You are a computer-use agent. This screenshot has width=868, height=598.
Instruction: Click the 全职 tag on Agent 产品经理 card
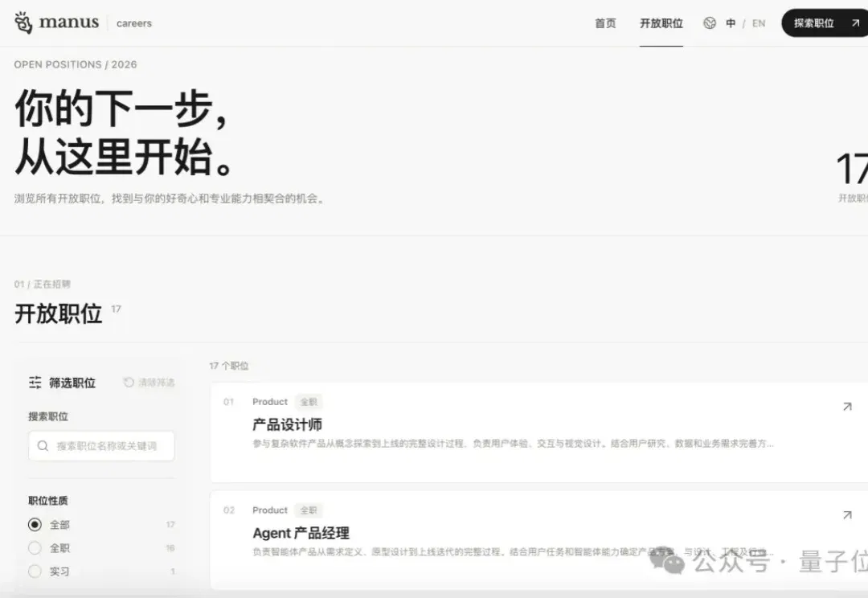coord(309,510)
